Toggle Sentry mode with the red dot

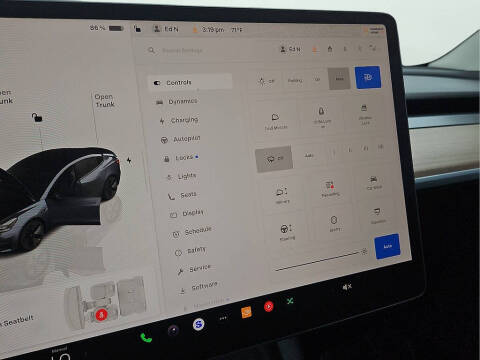tap(330, 189)
